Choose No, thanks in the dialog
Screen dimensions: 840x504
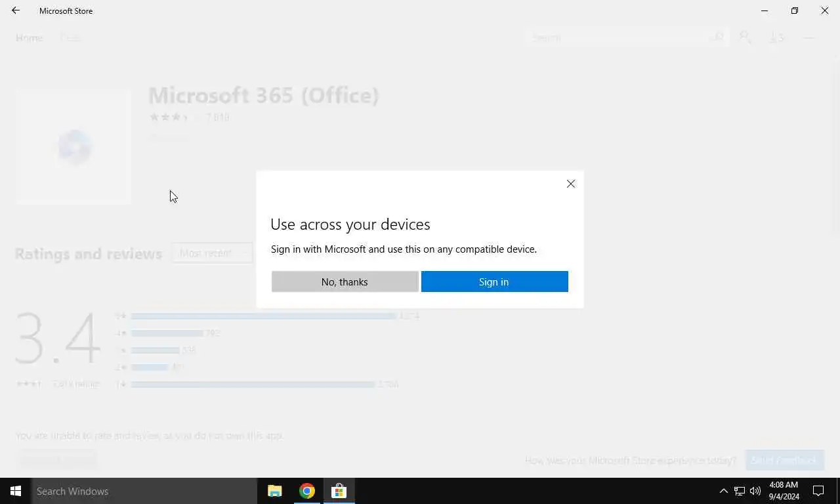pyautogui.click(x=345, y=282)
